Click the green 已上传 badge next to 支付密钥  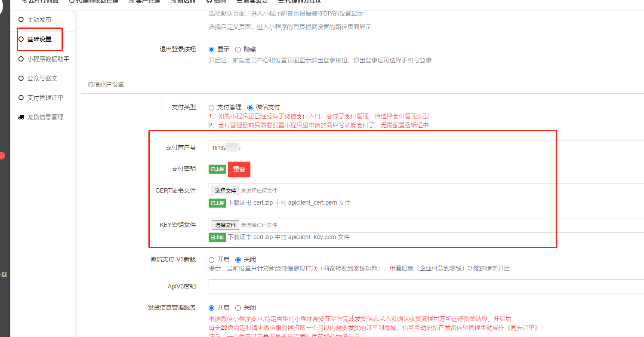217,169
